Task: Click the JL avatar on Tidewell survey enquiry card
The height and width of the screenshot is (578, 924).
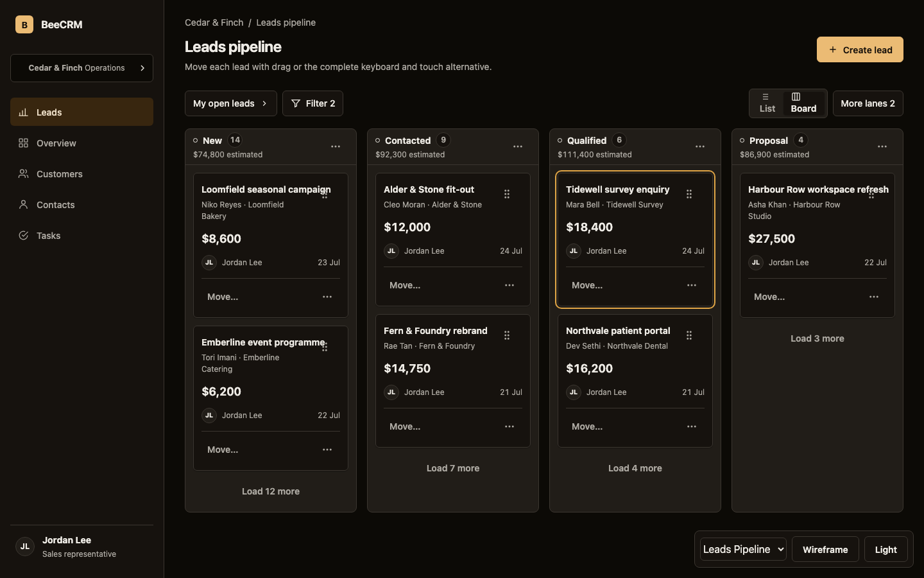Action: pyautogui.click(x=574, y=251)
